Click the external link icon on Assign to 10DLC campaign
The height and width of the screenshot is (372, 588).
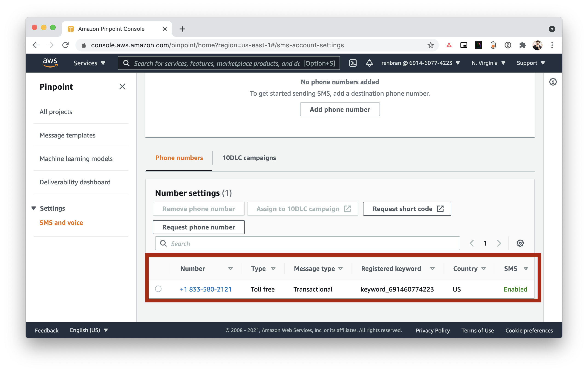[x=348, y=209]
